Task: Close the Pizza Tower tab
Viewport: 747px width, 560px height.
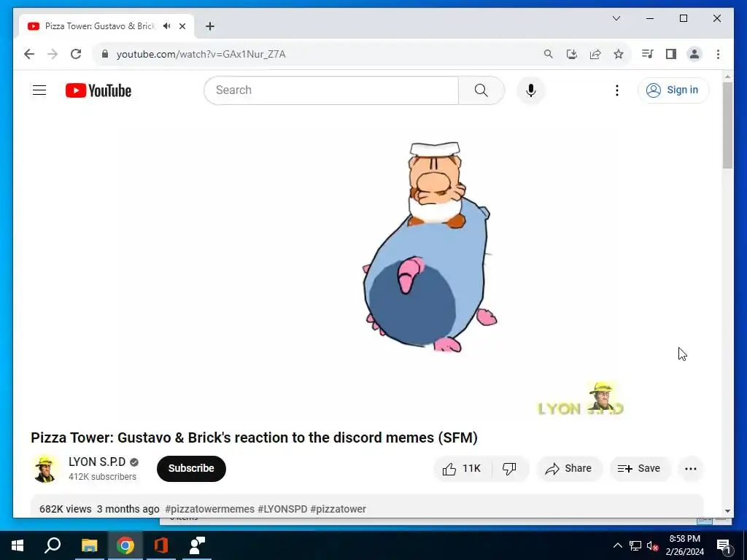Action: [182, 26]
